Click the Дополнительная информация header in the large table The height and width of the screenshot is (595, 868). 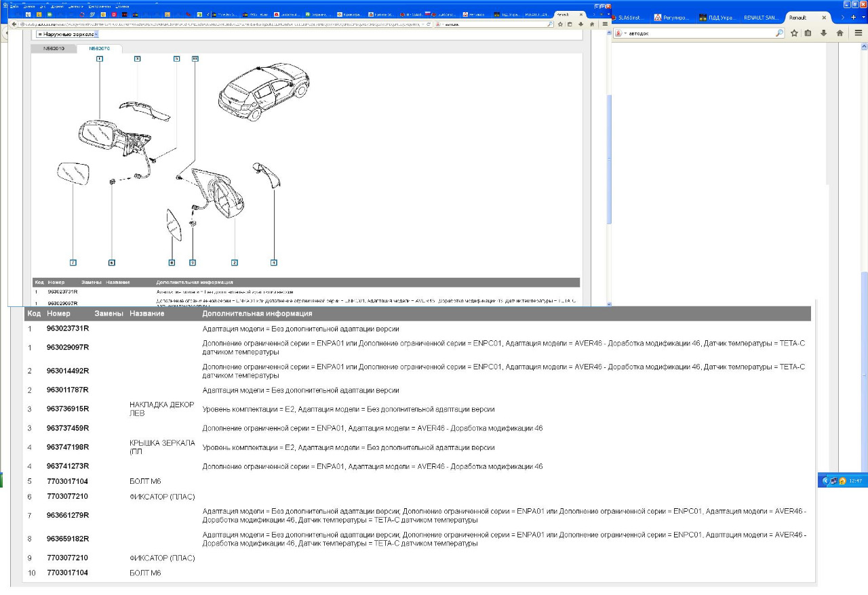[257, 314]
